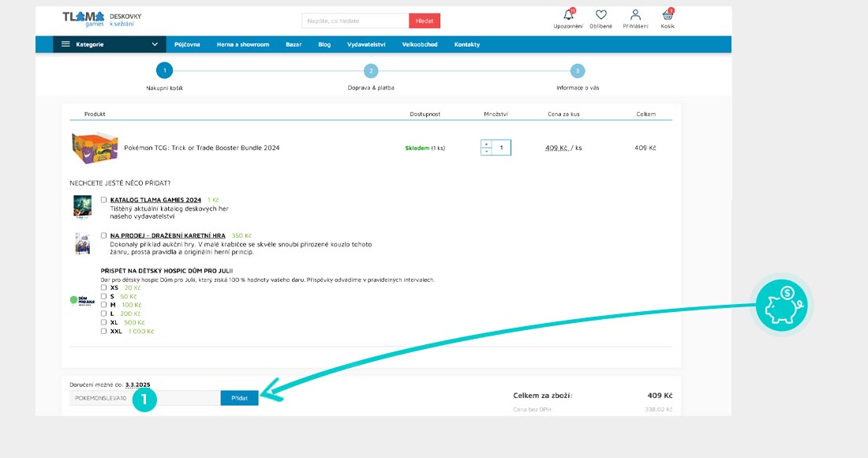Expand the Kategorie dropdown menu
This screenshot has height=458, width=868.
pos(110,44)
